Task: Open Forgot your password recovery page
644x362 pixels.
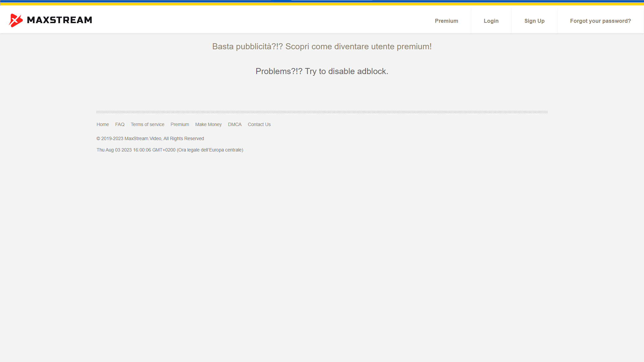Action: coord(600,20)
